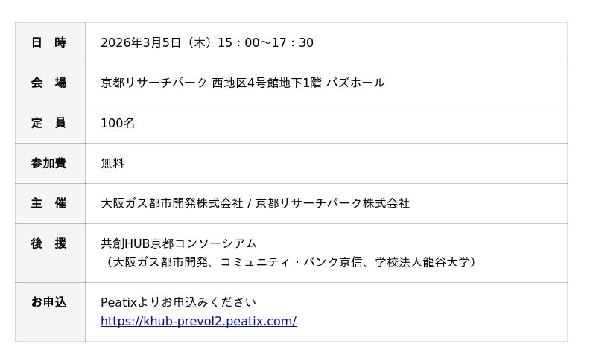The height and width of the screenshot is (364, 596).
Task: Click 京都リサーチパーク in the venue row
Action: click(x=154, y=83)
